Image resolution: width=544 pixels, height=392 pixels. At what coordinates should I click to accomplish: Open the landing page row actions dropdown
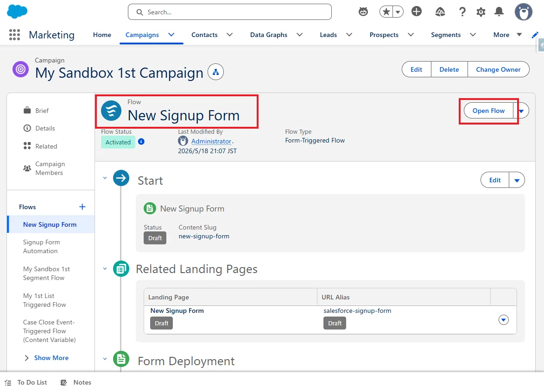pyautogui.click(x=503, y=319)
